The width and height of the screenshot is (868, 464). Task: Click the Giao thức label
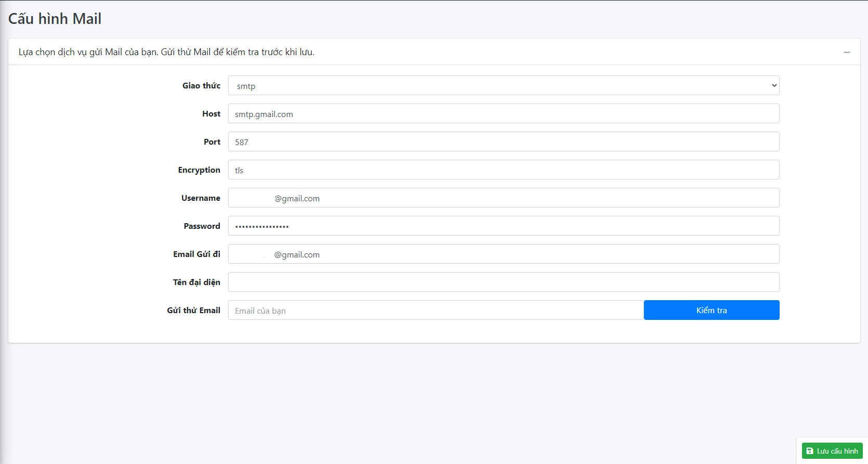click(x=201, y=86)
